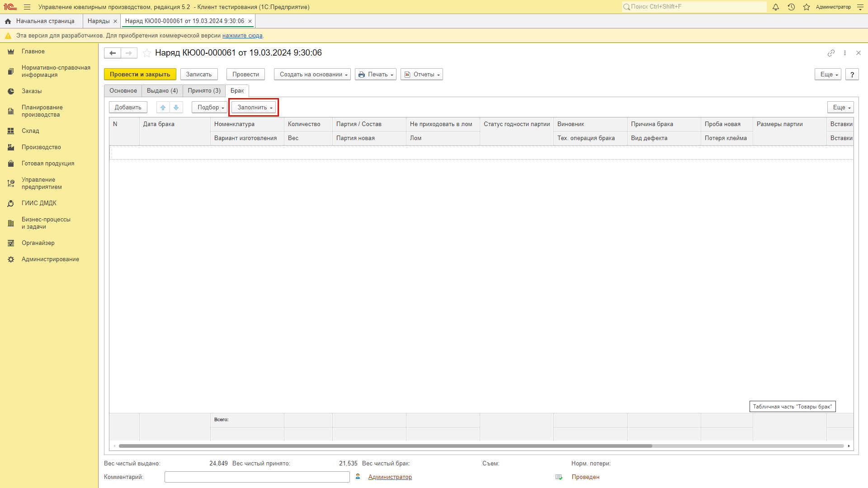Open Управление предприятием section
868x488 pixels.
pos(42,183)
